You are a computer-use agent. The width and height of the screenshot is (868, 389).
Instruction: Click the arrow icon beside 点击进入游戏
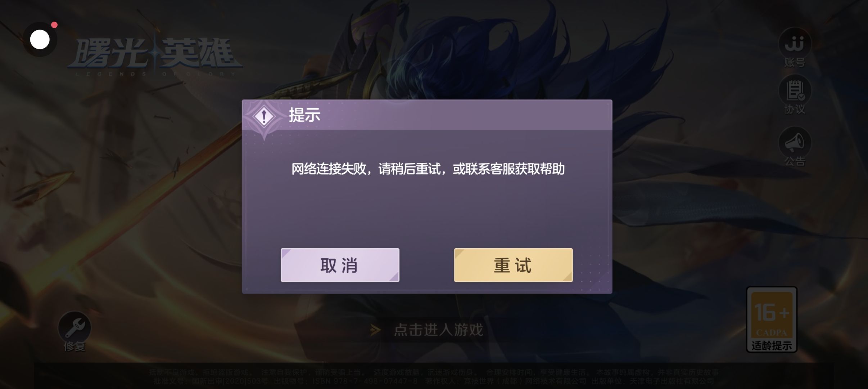(x=375, y=330)
